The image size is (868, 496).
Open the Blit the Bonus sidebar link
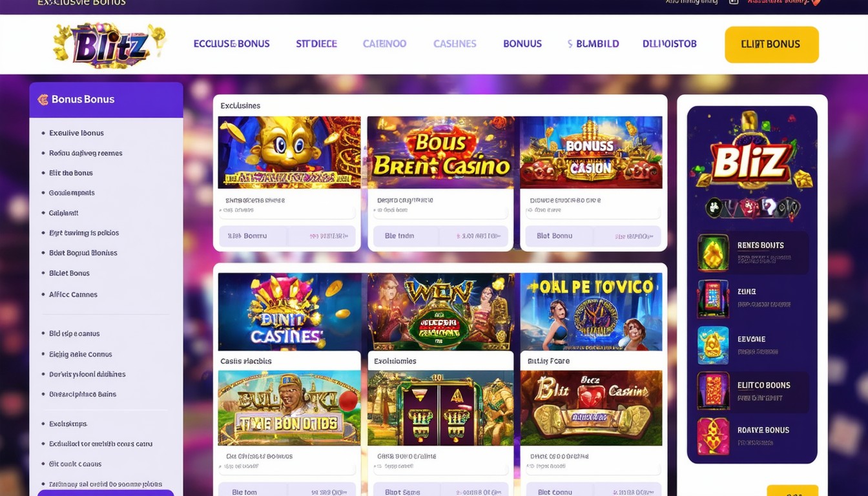(x=71, y=173)
